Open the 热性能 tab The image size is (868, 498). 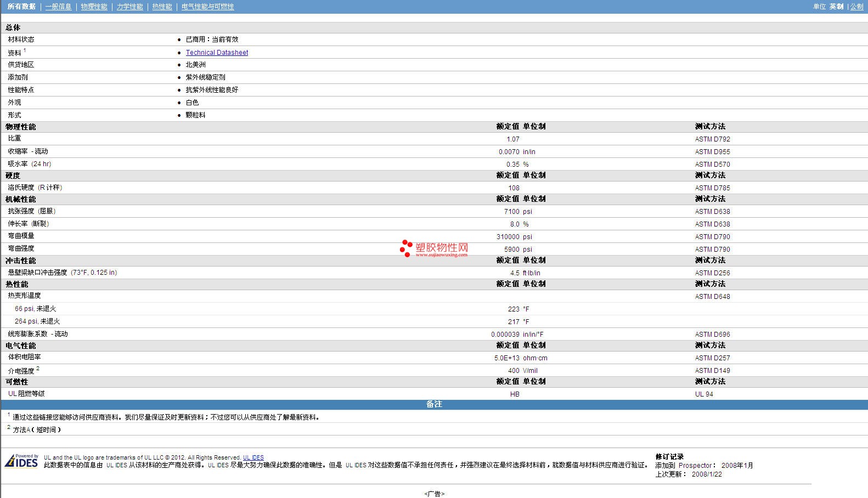pos(162,7)
